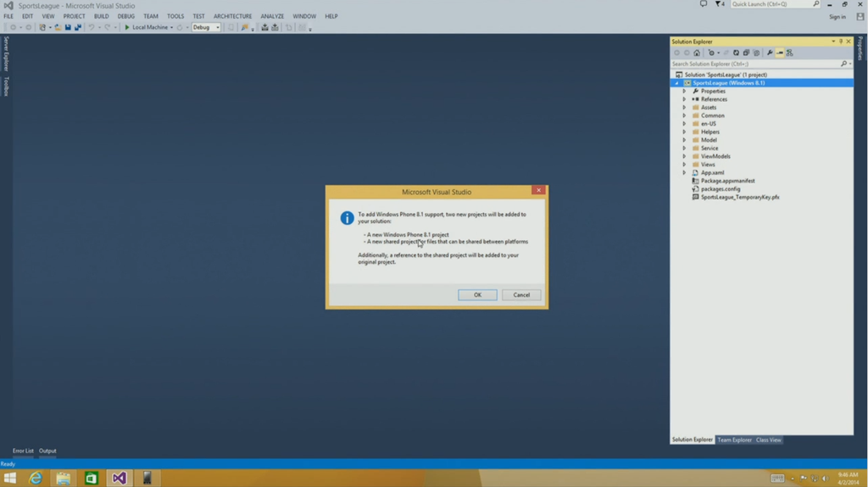
Task: Select packages.config file
Action: (721, 189)
